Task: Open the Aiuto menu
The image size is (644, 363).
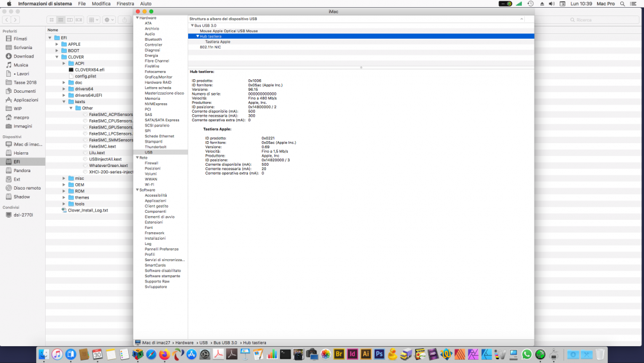Action: [x=146, y=4]
